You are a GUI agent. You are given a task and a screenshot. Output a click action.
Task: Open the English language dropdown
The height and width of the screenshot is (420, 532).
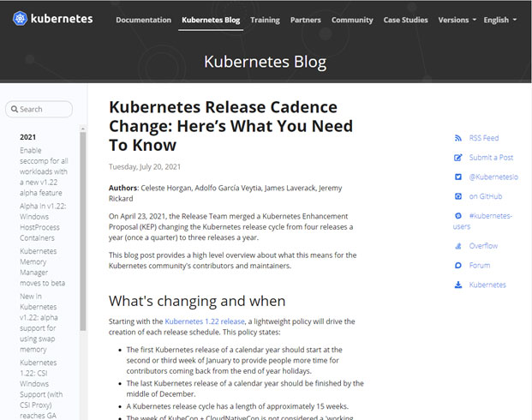[499, 20]
